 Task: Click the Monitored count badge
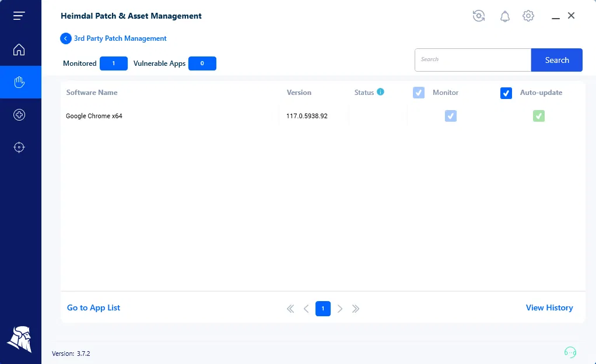coord(114,63)
